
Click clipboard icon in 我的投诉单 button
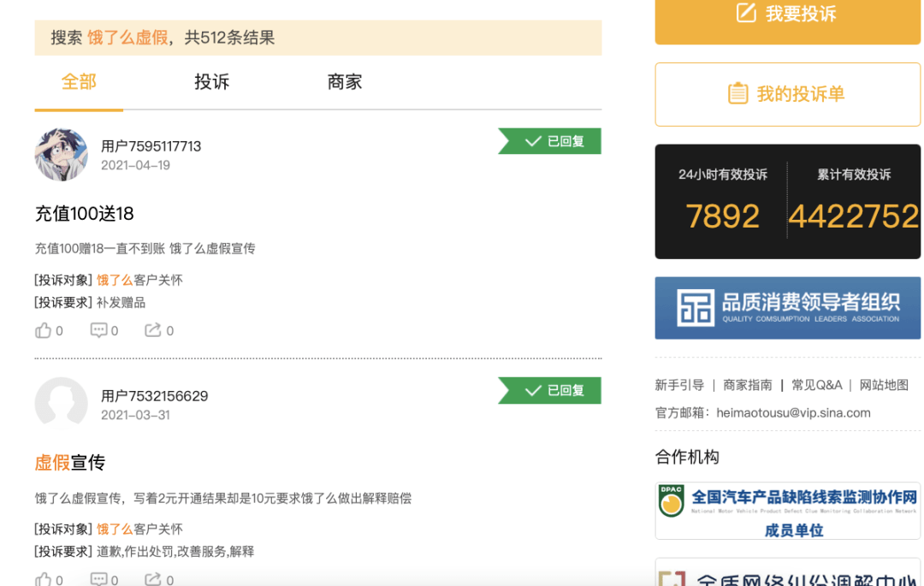(737, 93)
